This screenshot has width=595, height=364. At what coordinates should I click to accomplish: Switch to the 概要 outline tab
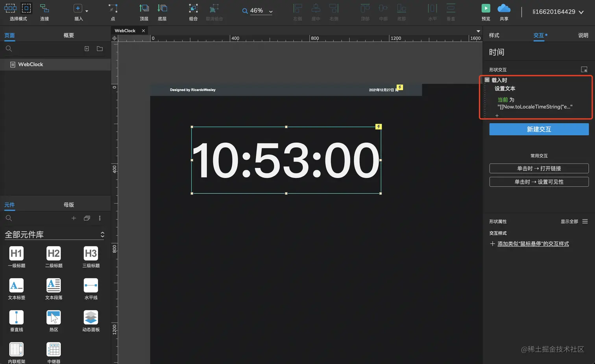click(69, 35)
